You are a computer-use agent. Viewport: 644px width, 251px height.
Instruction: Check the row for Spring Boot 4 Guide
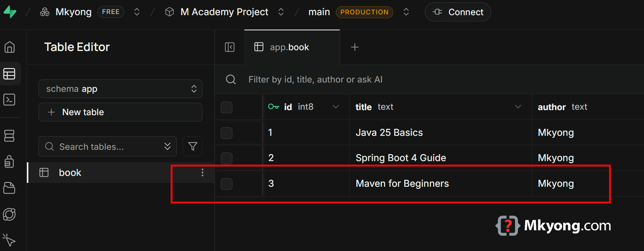tap(227, 158)
